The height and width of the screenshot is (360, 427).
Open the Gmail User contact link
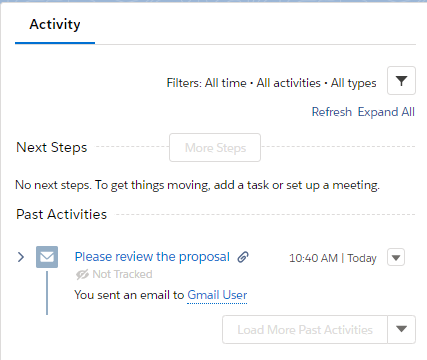tap(217, 295)
